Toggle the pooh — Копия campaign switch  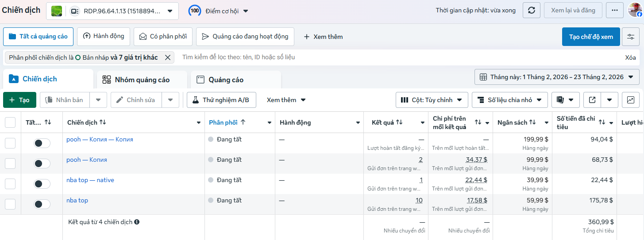pyautogui.click(x=42, y=164)
